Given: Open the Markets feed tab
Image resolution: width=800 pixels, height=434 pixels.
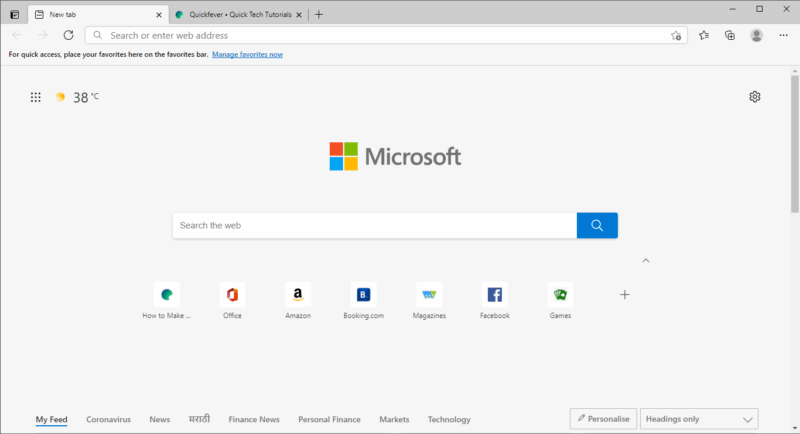Looking at the screenshot, I should [x=394, y=419].
